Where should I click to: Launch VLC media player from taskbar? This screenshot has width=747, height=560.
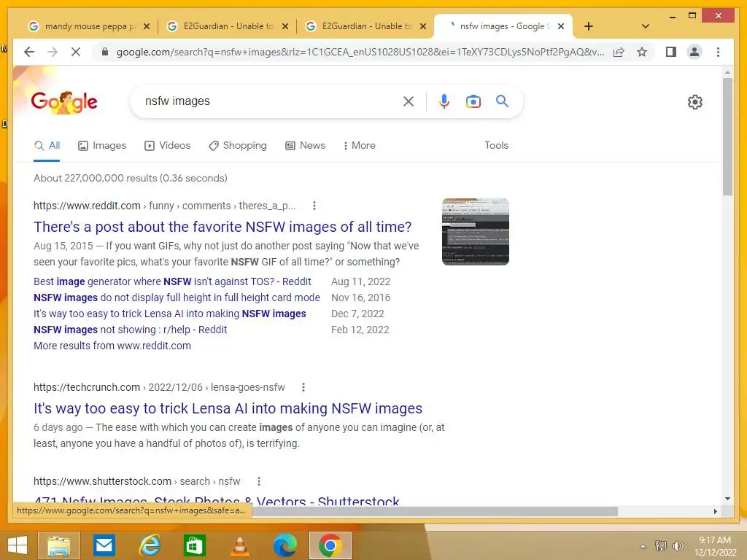240,545
